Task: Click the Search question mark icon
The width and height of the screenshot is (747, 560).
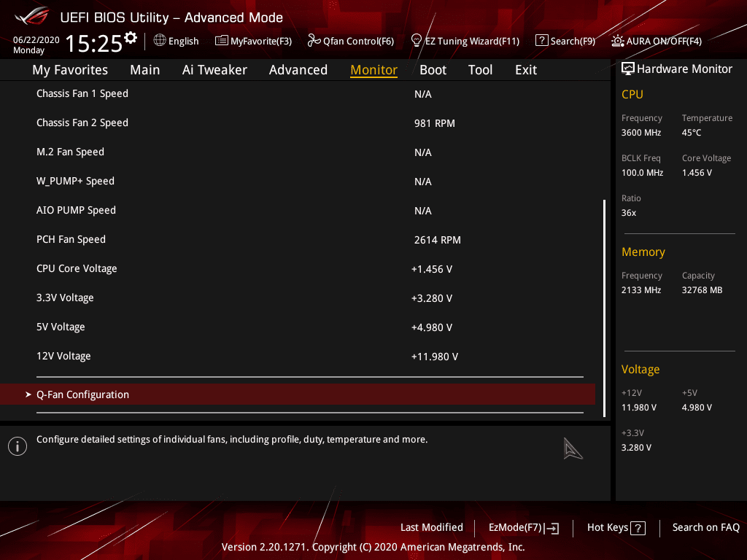Action: coord(542,40)
